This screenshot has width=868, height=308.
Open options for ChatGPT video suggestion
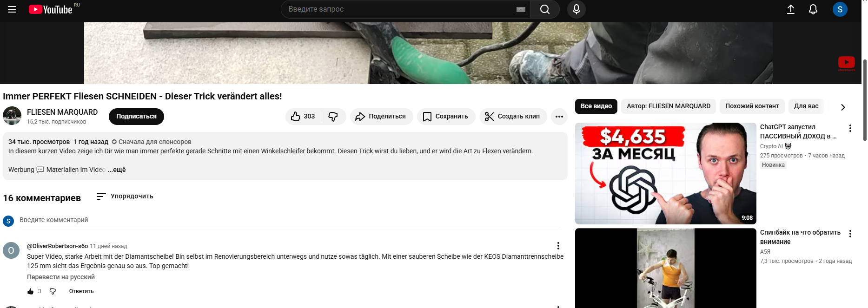(x=850, y=128)
